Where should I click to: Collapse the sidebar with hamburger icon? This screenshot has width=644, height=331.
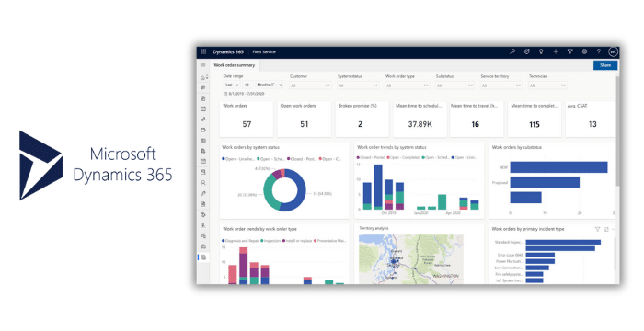coord(203,65)
